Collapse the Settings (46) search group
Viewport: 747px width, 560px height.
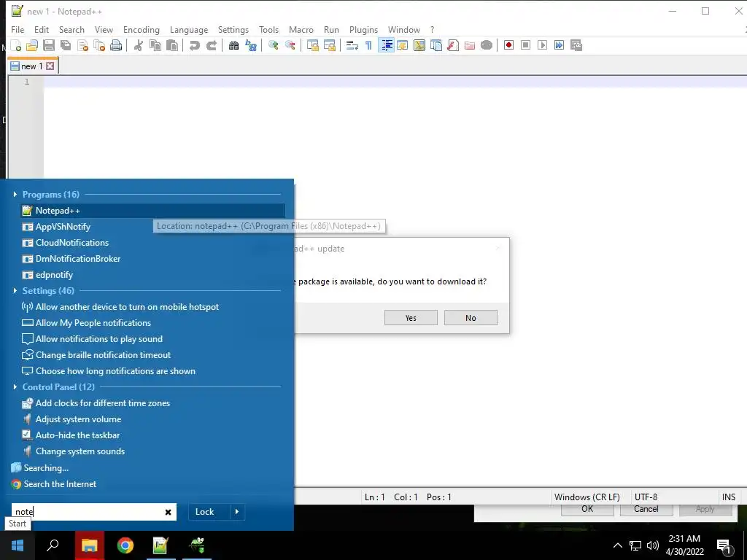(15, 290)
